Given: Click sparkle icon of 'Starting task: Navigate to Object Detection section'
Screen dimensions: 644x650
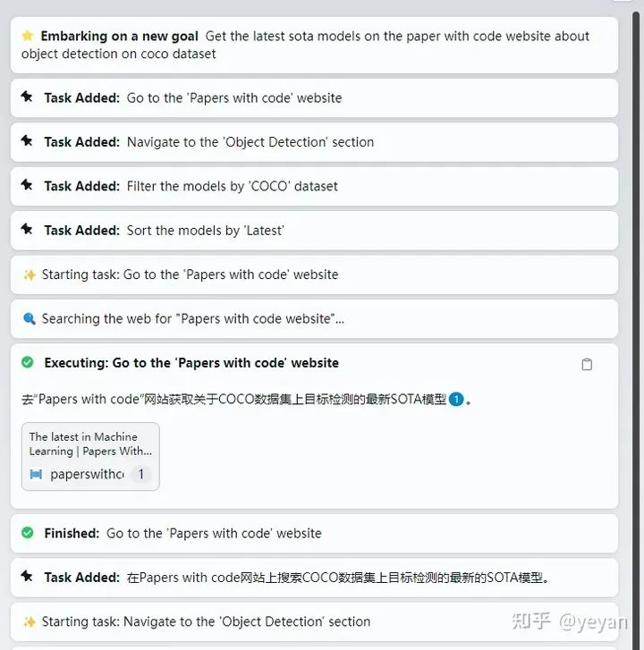Looking at the screenshot, I should [x=30, y=621].
